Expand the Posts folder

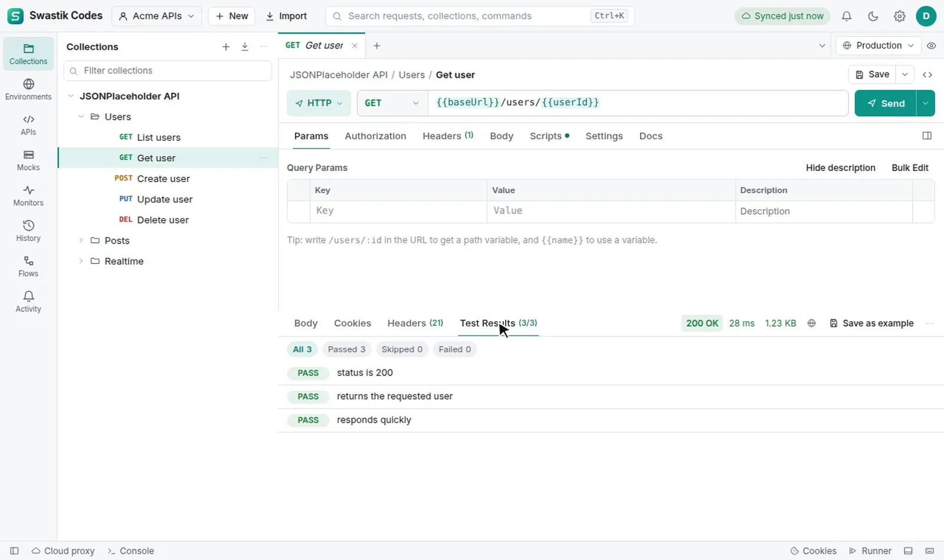(x=81, y=241)
